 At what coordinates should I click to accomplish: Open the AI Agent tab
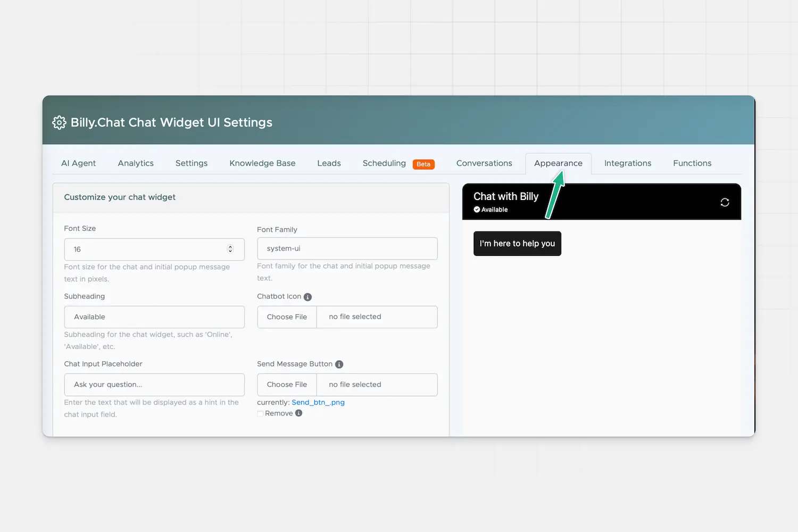click(x=78, y=163)
